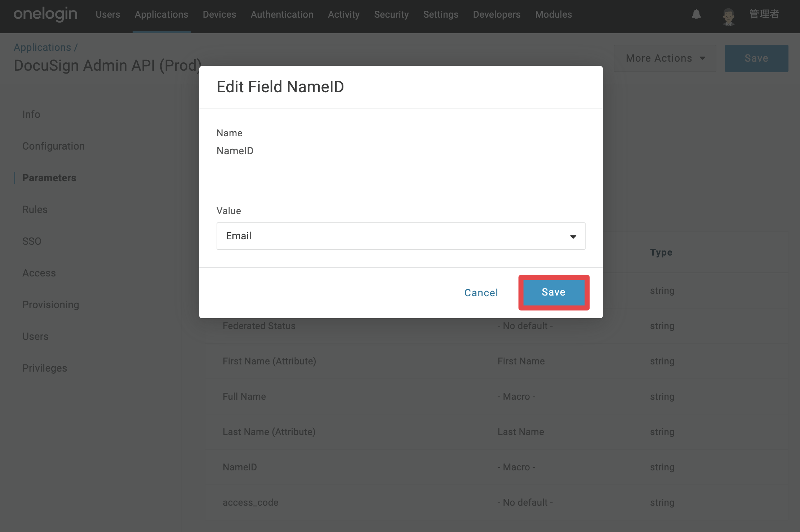Click the Last Name (Attribute) row
The width and height of the screenshot is (800, 532).
tap(497, 432)
